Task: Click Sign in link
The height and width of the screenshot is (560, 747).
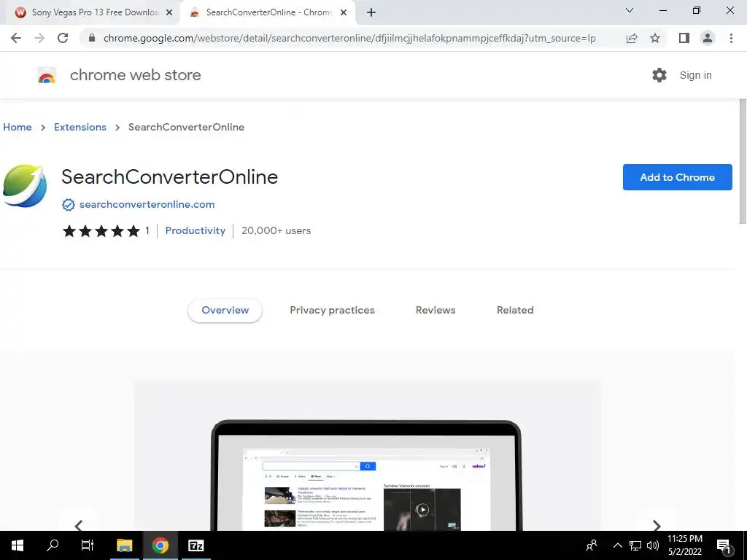Action: 695,75
